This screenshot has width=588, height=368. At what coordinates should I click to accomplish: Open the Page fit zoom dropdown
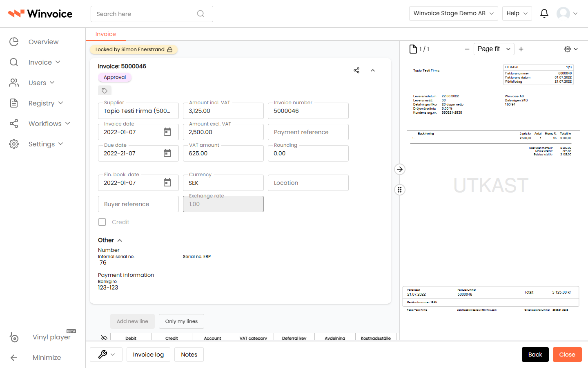tap(494, 49)
